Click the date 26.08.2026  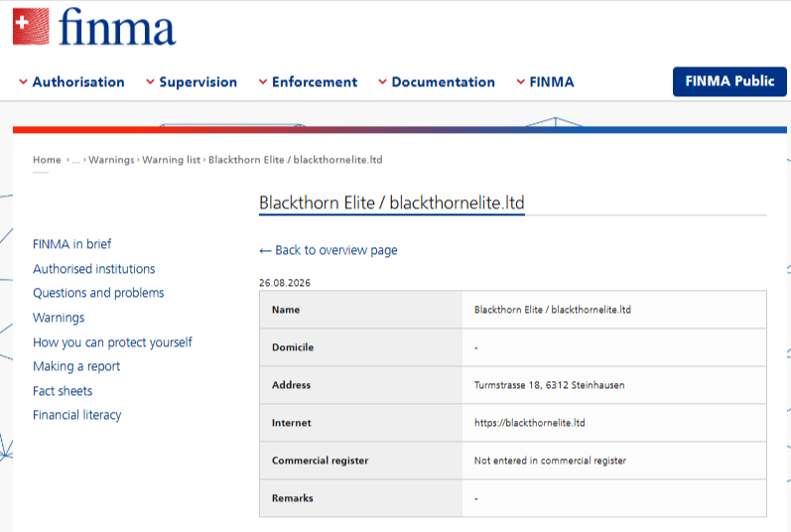pyautogui.click(x=285, y=283)
